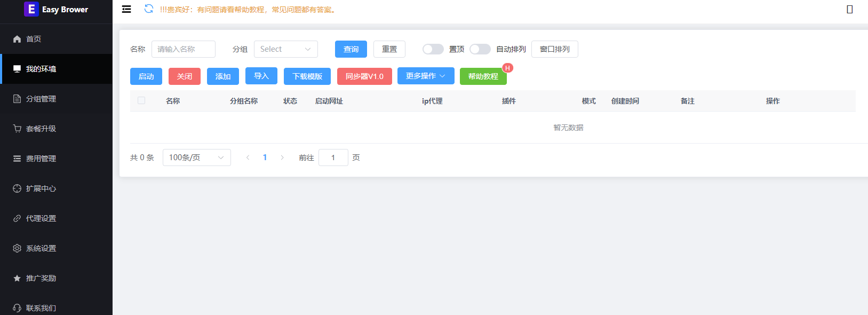Expand the 更多操作 dropdown button

(425, 76)
